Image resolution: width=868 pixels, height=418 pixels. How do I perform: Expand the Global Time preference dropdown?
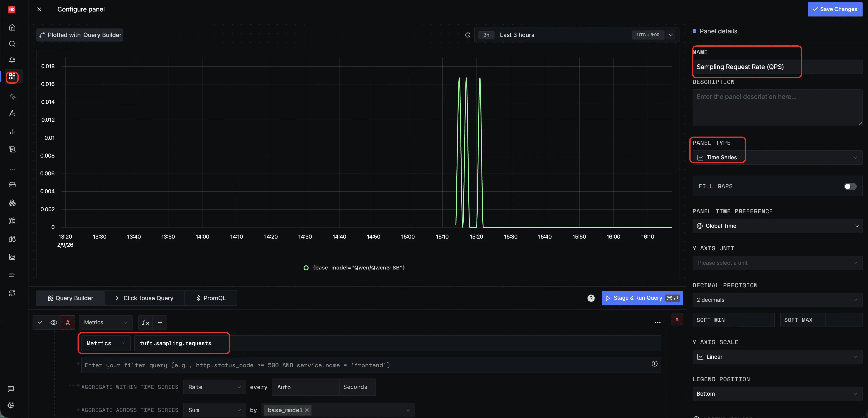(777, 226)
